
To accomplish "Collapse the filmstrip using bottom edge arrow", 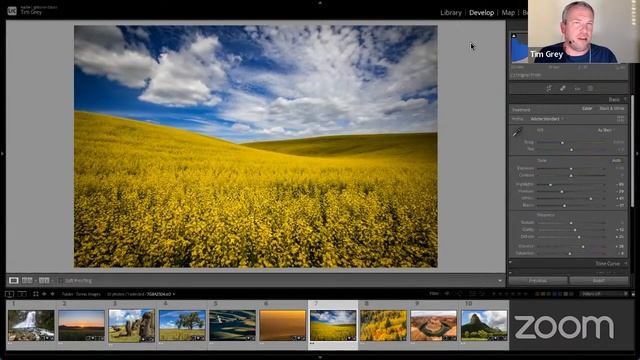I will 320,358.
